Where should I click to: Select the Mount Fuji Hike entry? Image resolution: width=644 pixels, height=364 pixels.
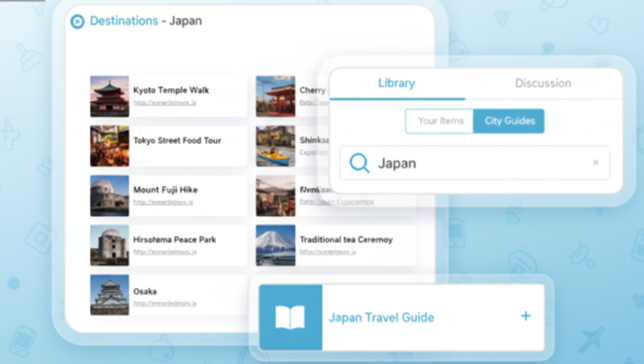[165, 190]
